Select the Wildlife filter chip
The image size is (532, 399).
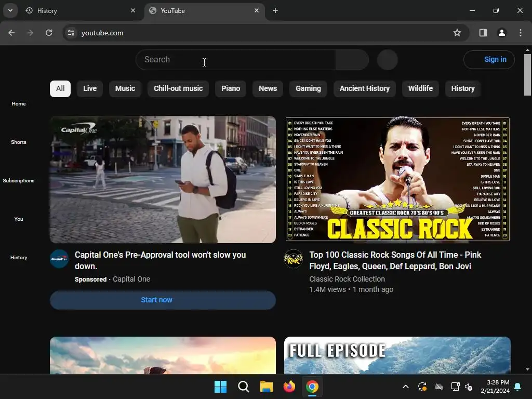(x=420, y=88)
